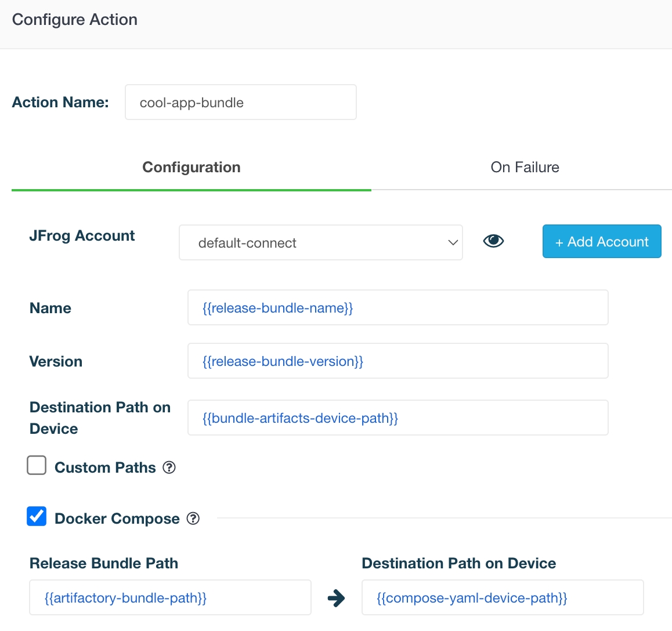Click the arrow between the bundle path fields
The image size is (672, 631).
(336, 598)
